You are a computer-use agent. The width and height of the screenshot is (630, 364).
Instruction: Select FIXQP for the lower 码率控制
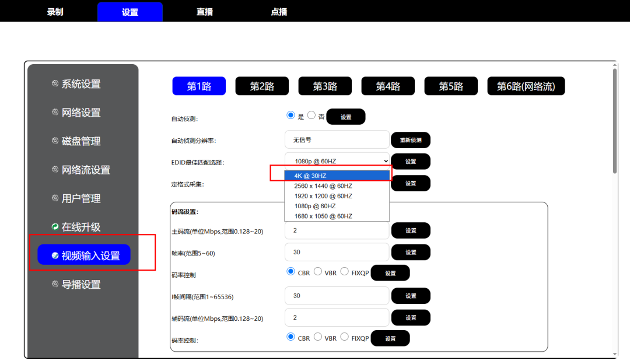(x=344, y=337)
